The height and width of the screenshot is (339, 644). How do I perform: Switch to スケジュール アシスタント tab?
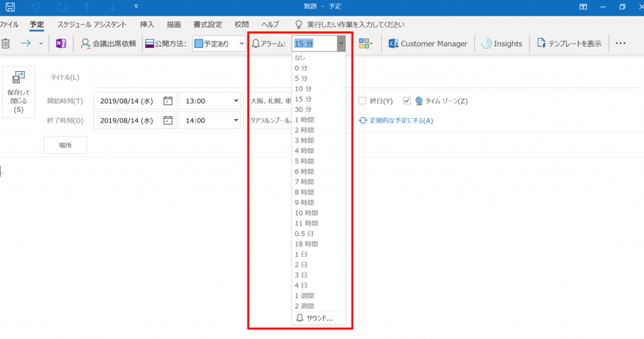coord(92,25)
